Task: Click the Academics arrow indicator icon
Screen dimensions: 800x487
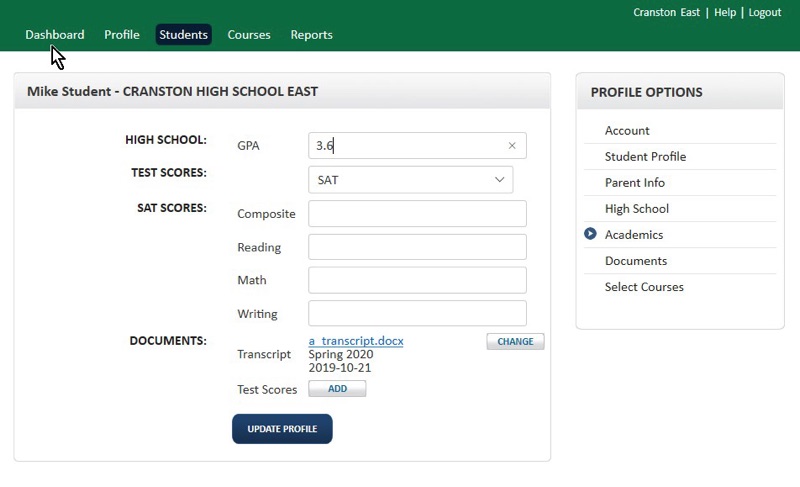Action: [590, 234]
